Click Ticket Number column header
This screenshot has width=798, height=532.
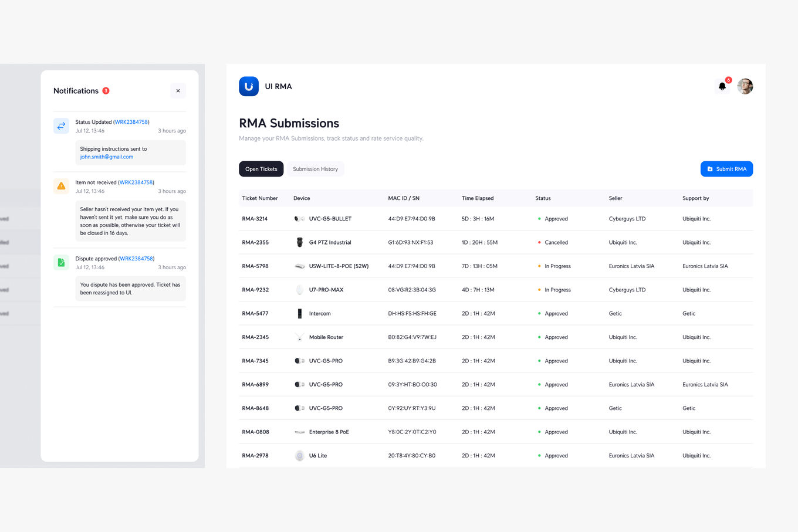(x=260, y=198)
